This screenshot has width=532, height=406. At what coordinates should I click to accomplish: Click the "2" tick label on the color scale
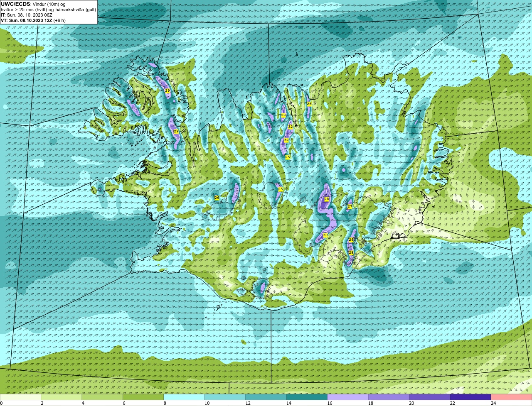(42, 403)
